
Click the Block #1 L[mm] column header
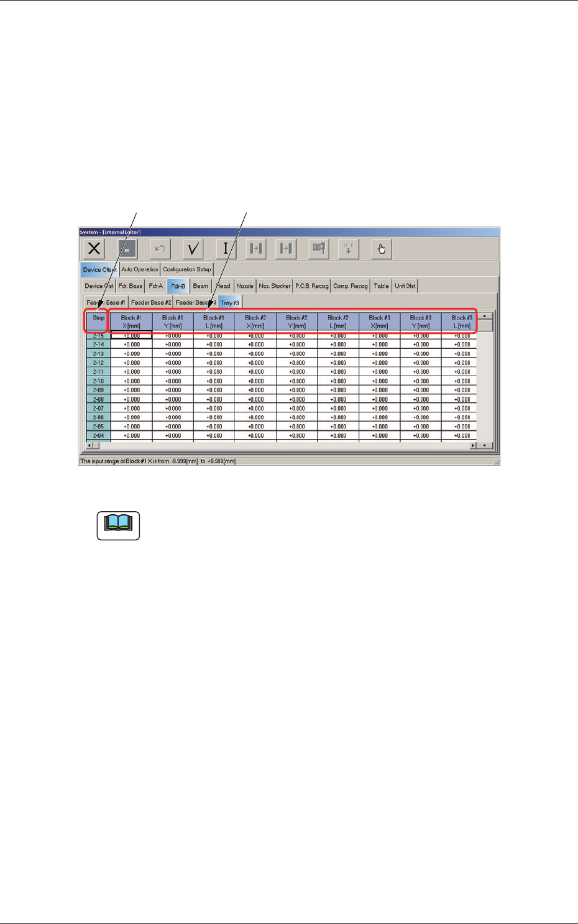[x=214, y=321]
